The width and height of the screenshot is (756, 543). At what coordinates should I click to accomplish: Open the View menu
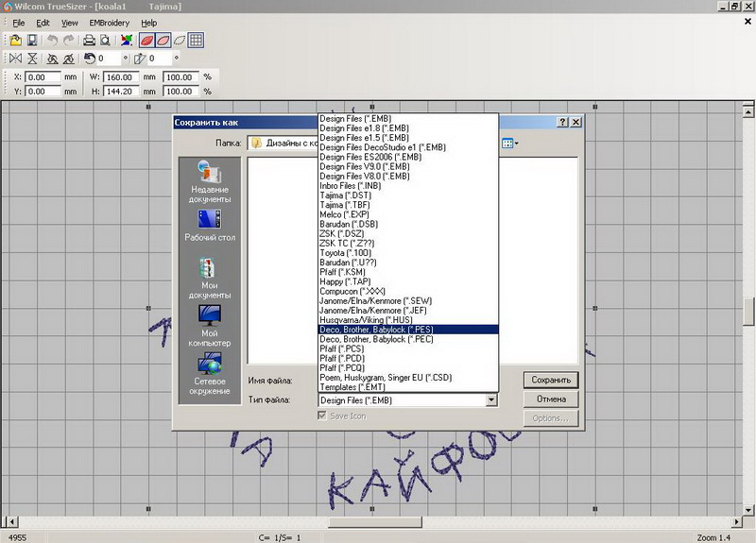(x=70, y=23)
